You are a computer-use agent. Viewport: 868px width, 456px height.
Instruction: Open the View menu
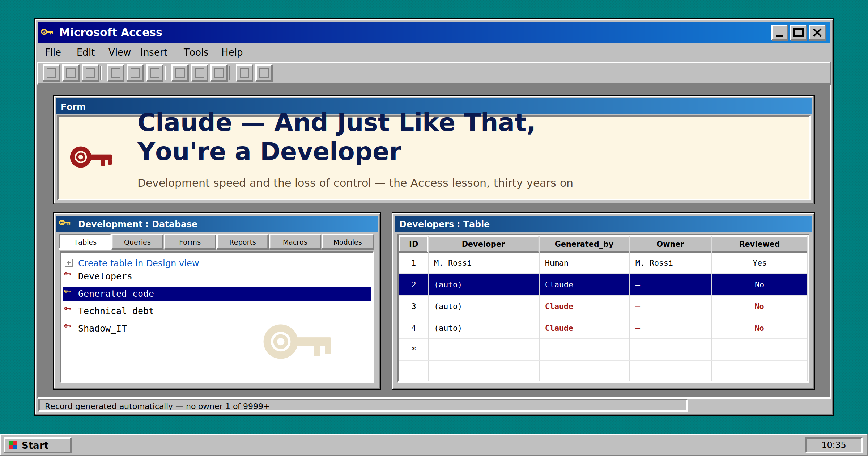click(119, 52)
